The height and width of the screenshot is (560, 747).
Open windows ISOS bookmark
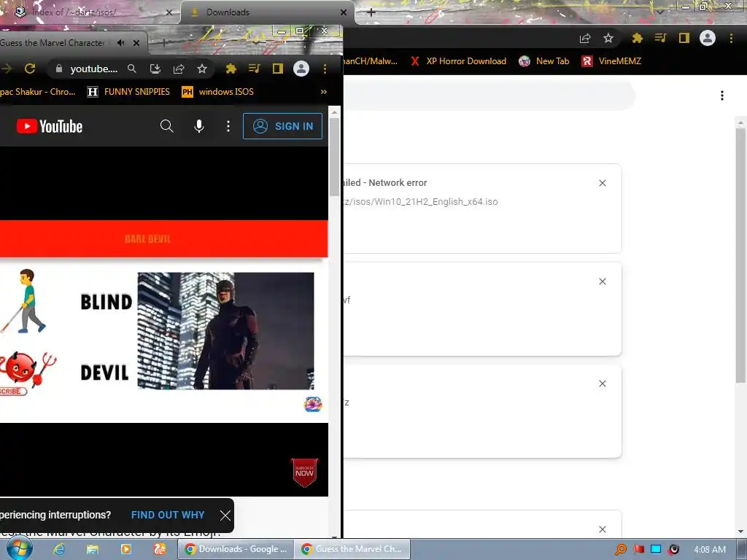(x=217, y=92)
